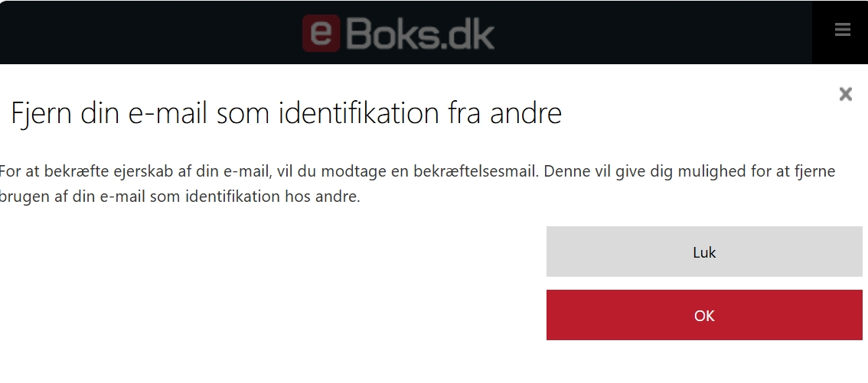Click the word 'e-mail' in the heading
868x383 pixels.
(168, 113)
